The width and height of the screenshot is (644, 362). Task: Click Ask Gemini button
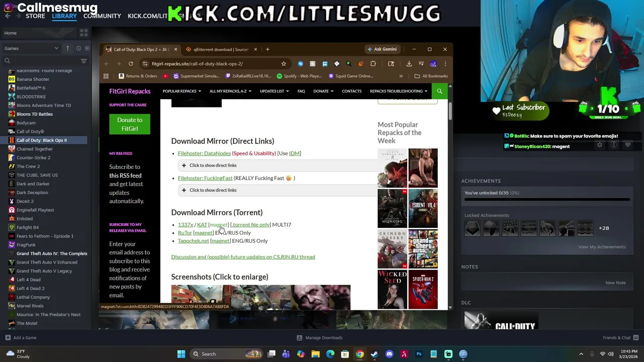tap(382, 49)
